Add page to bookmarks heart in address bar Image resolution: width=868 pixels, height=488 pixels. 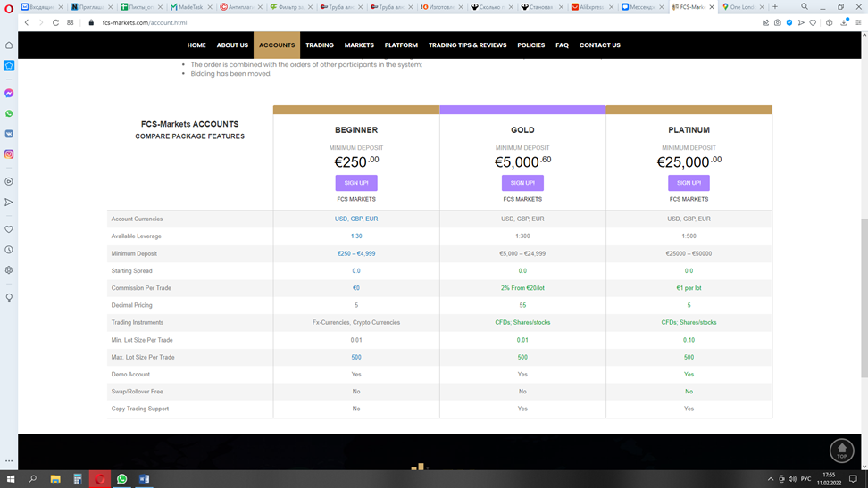click(x=813, y=22)
